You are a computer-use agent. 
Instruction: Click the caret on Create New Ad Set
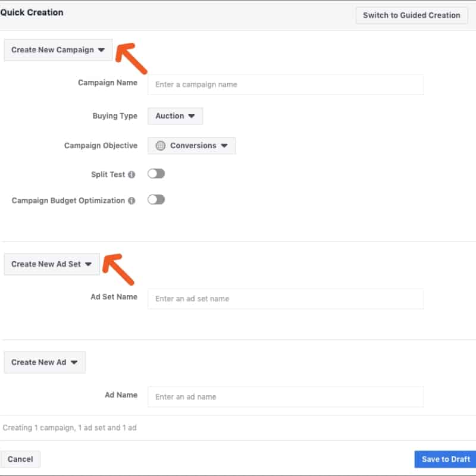click(88, 264)
